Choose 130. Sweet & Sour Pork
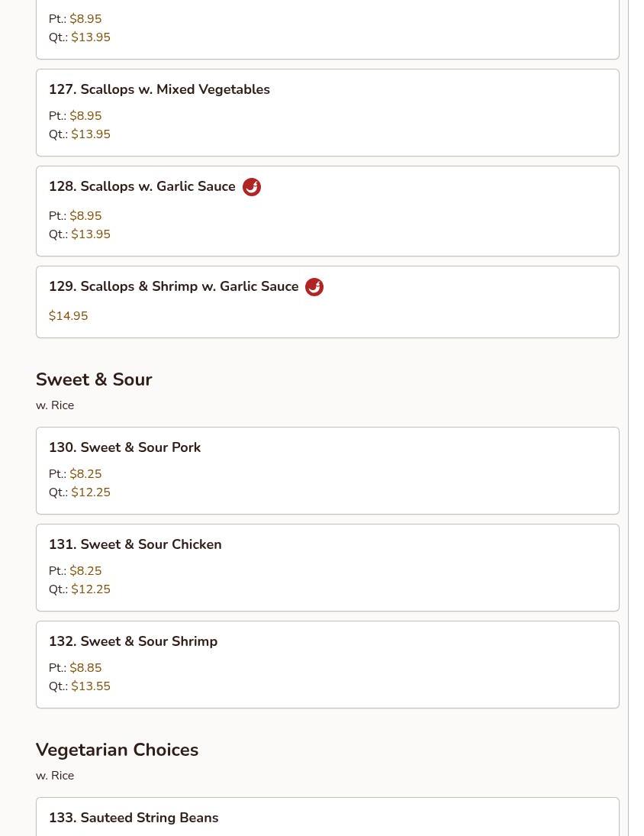The height and width of the screenshot is (836, 644). pyautogui.click(x=124, y=447)
